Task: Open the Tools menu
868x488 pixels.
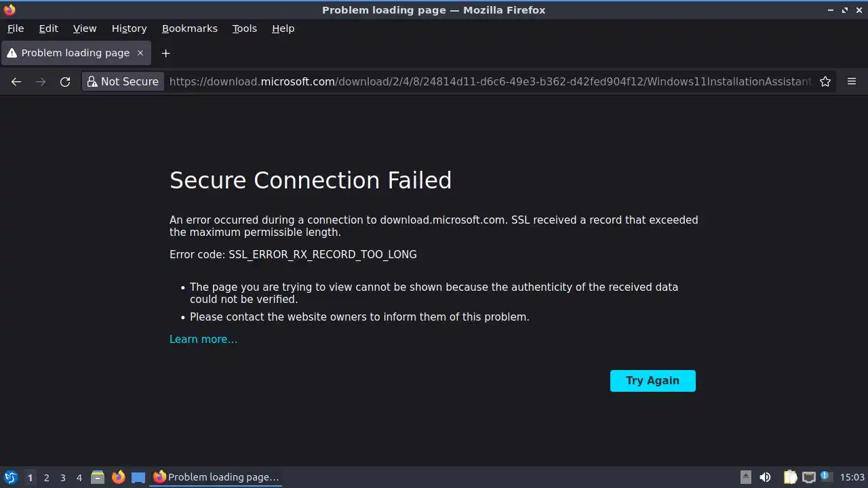Action: click(x=244, y=28)
